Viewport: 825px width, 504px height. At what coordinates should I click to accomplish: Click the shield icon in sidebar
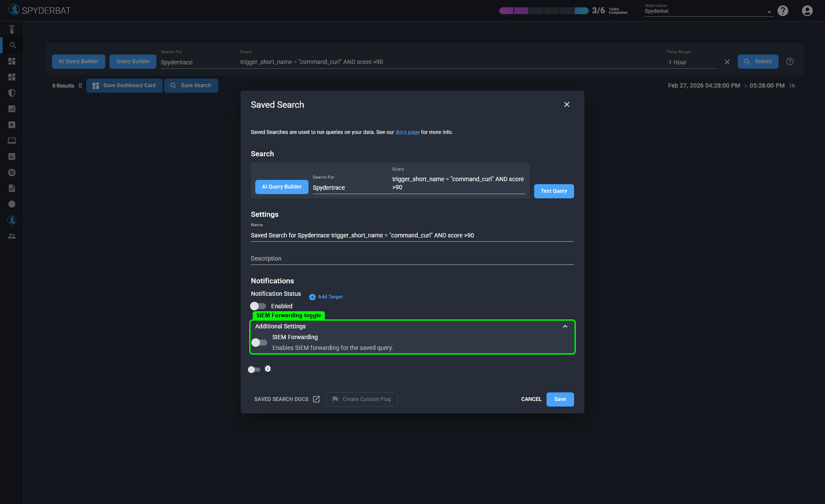coord(12,93)
